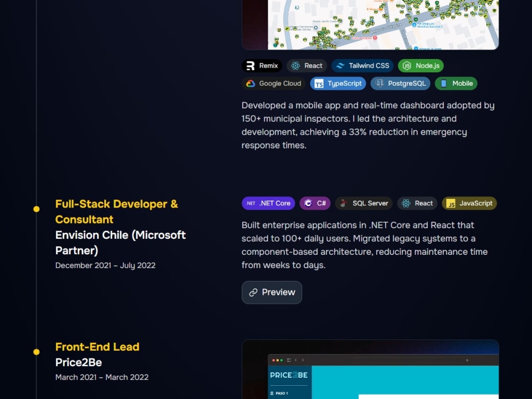Click the map screenshot thumbnail
The width and height of the screenshot is (532, 399).
[x=370, y=25]
